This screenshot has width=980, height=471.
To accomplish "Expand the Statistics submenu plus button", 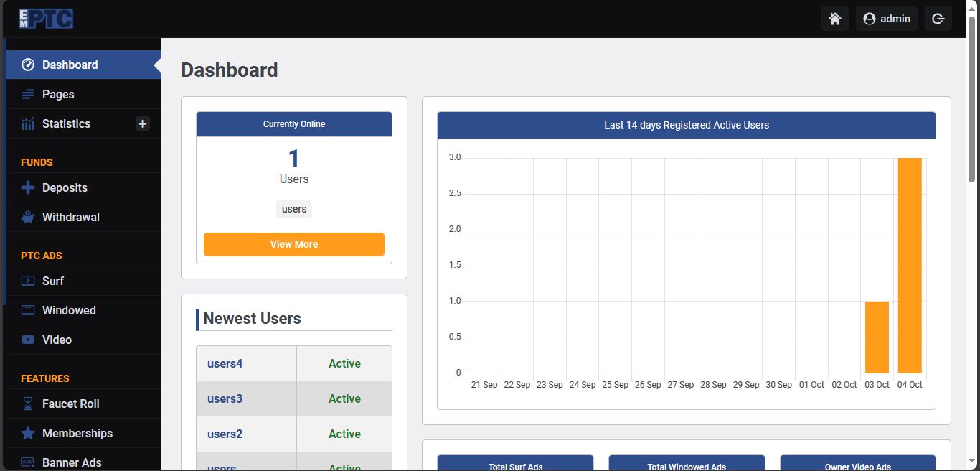I will coord(143,123).
